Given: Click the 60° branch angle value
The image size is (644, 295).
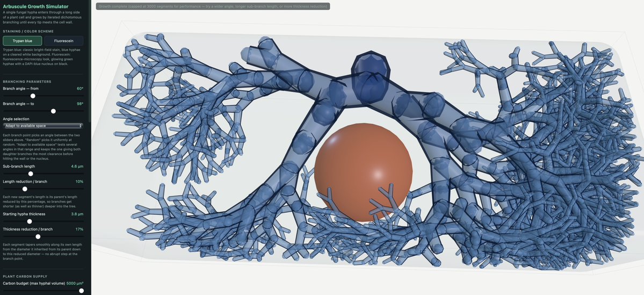Looking at the screenshot, I should coord(80,88).
